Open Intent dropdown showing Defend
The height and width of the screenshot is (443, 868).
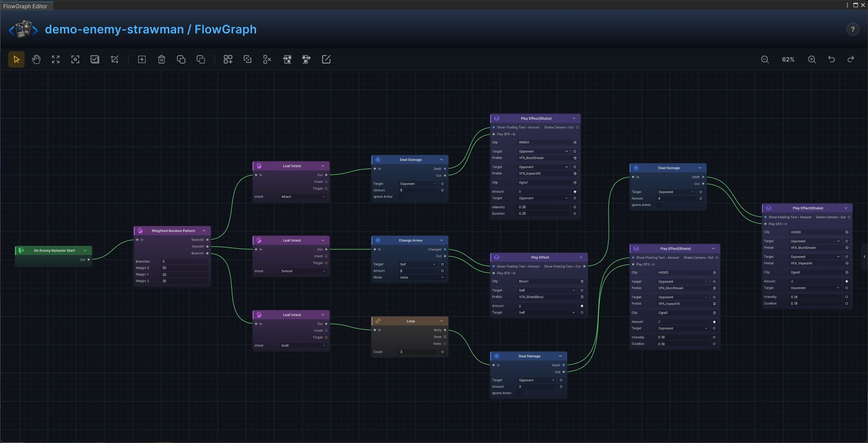tap(303, 271)
